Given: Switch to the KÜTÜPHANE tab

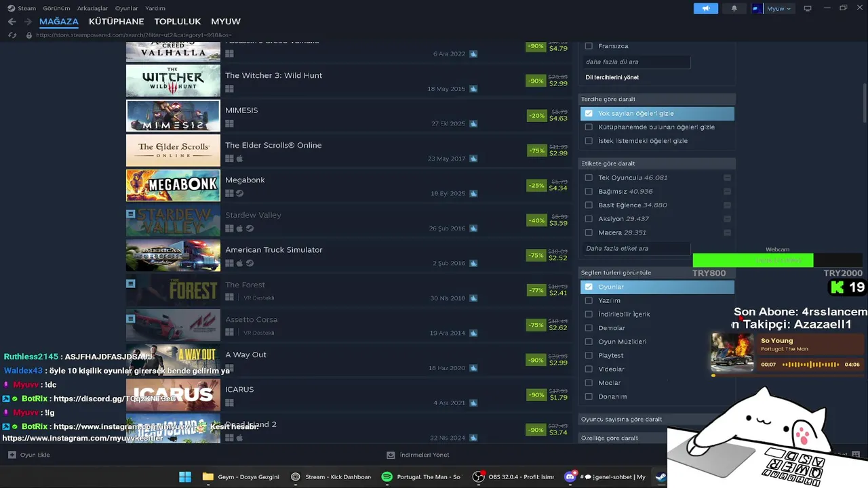Looking at the screenshot, I should [116, 22].
